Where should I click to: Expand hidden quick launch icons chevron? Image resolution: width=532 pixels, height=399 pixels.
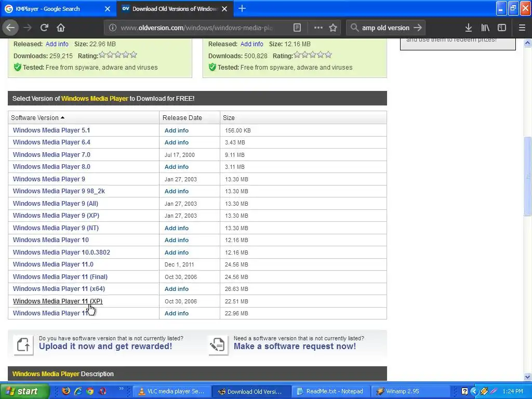(x=121, y=389)
